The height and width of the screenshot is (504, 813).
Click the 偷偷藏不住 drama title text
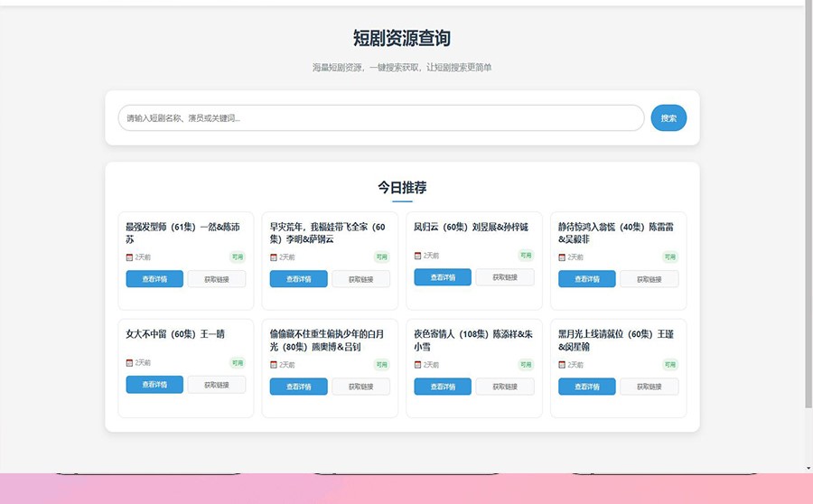(327, 340)
